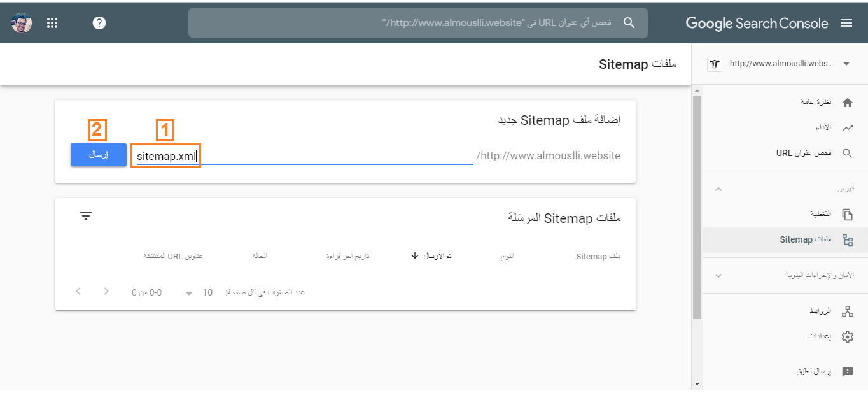Click the URL inspection magnifier icon

pyautogui.click(x=847, y=153)
